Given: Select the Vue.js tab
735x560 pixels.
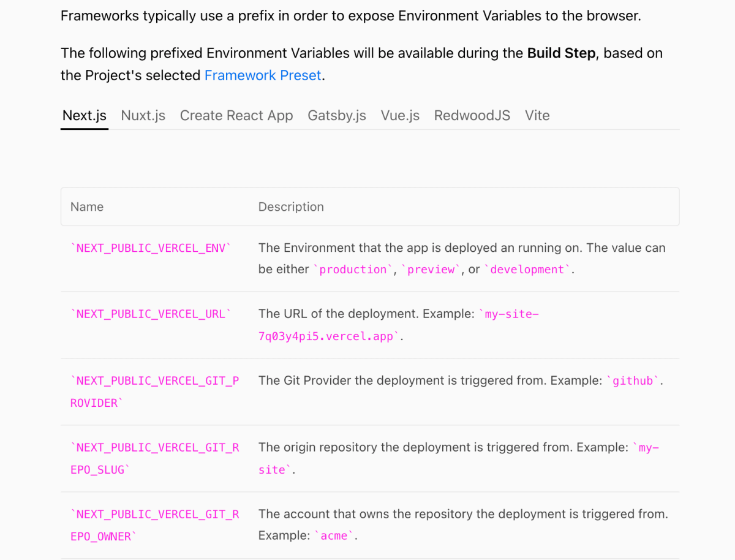Looking at the screenshot, I should [x=400, y=116].
